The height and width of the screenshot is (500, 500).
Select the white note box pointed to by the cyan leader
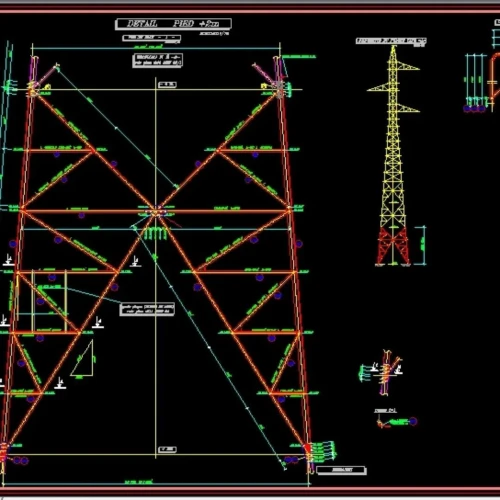(147, 309)
